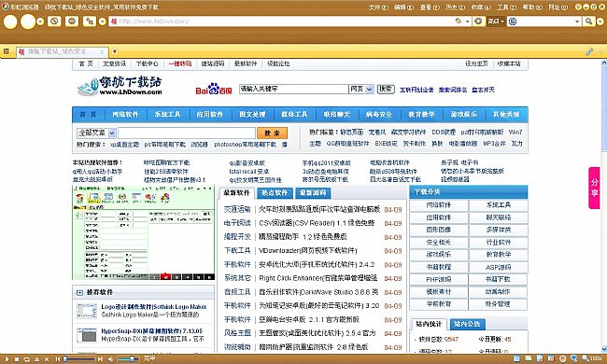This screenshot has height=364, width=607.
Task: Open the 网页 dropdown next to Baidu search
Action: [361, 89]
